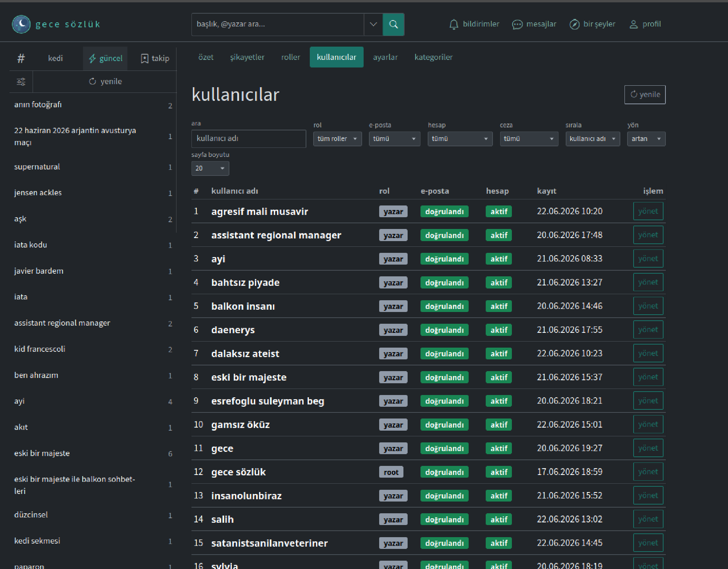This screenshot has height=569, width=728.
Task: Open the sayfa boyutu 20 dropdown
Action: [210, 168]
